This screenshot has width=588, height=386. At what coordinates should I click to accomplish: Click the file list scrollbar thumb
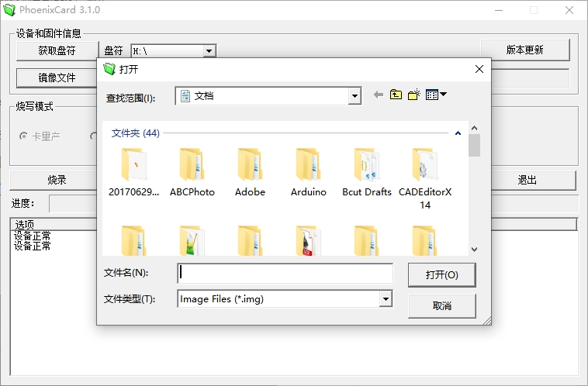475,145
